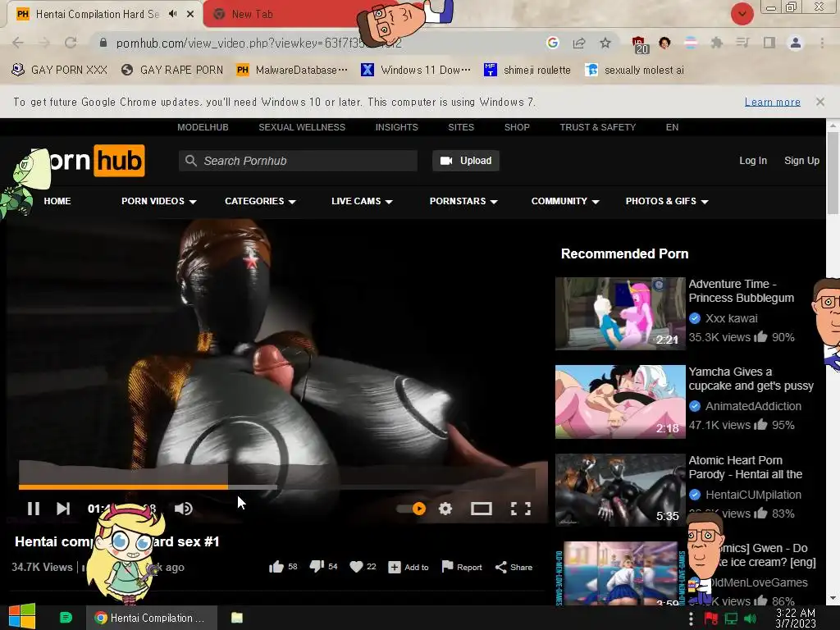This screenshot has width=840, height=630.
Task: Open the red tab search dropdown
Action: pyautogui.click(x=742, y=14)
